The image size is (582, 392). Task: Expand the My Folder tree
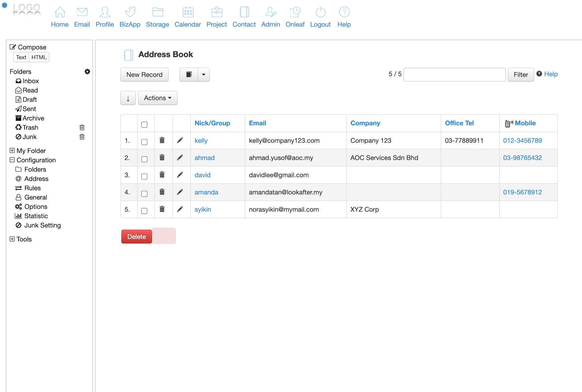coord(12,150)
